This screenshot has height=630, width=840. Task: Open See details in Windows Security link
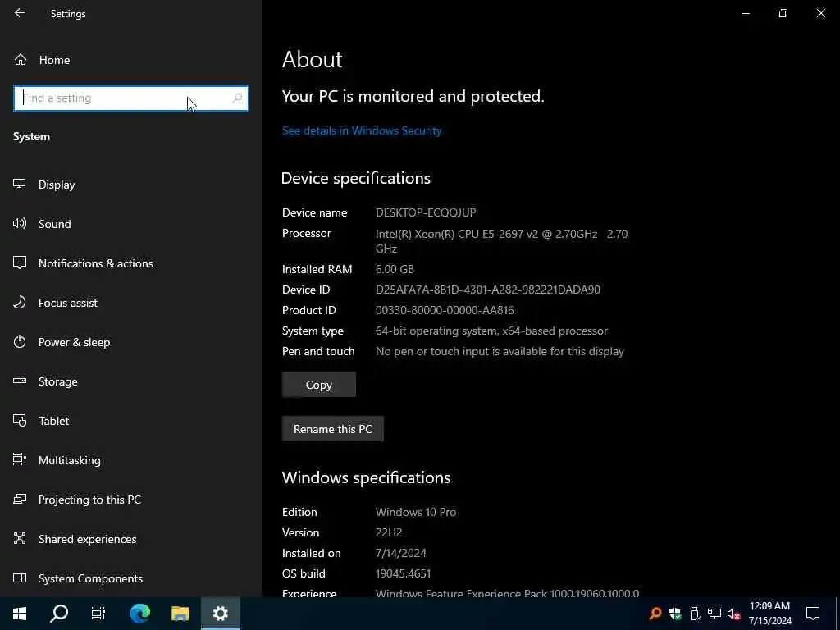[x=362, y=130]
